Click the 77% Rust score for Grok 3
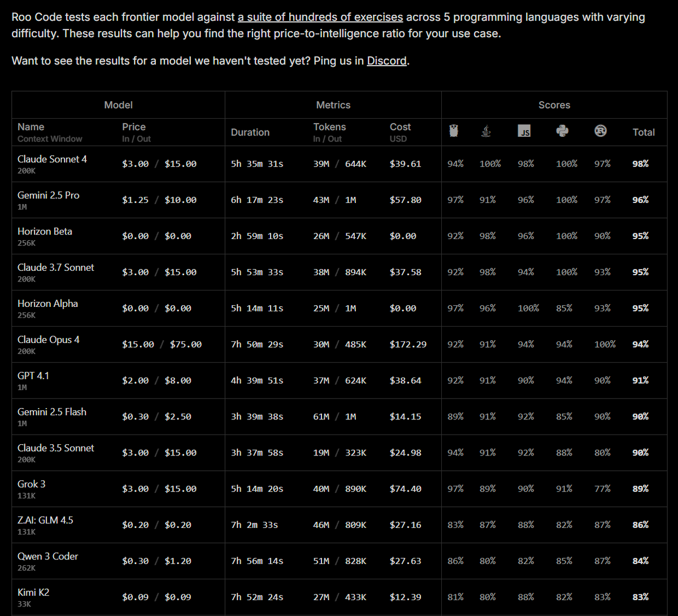Image resolution: width=678 pixels, height=616 pixels. (602, 489)
